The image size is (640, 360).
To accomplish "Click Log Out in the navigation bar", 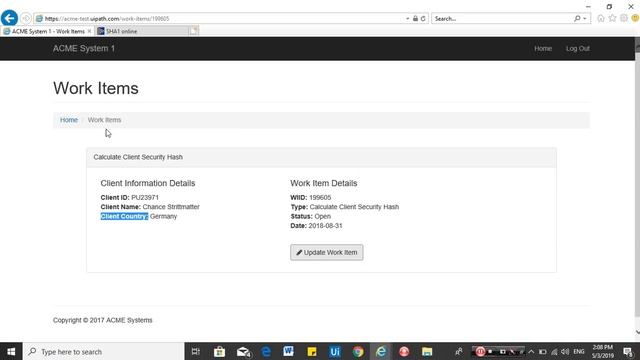I will click(578, 49).
